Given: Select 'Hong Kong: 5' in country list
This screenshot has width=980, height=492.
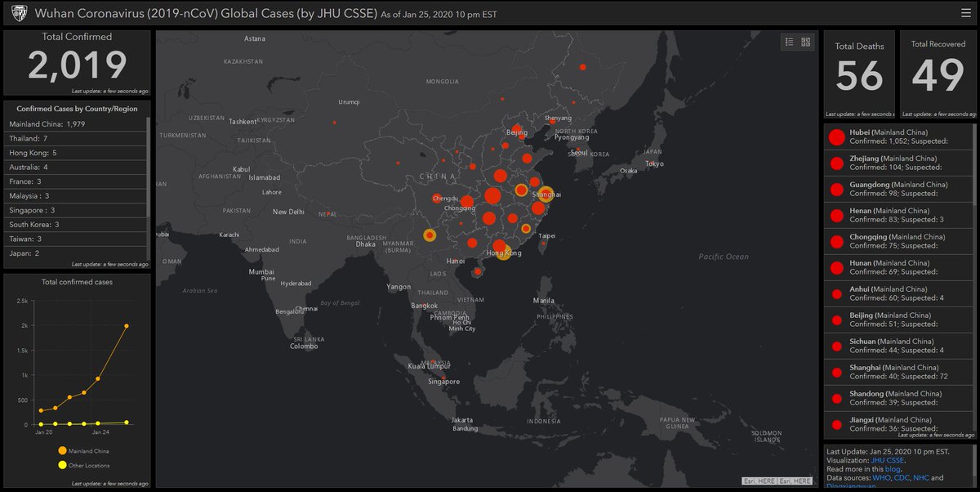Looking at the screenshot, I should point(76,154).
